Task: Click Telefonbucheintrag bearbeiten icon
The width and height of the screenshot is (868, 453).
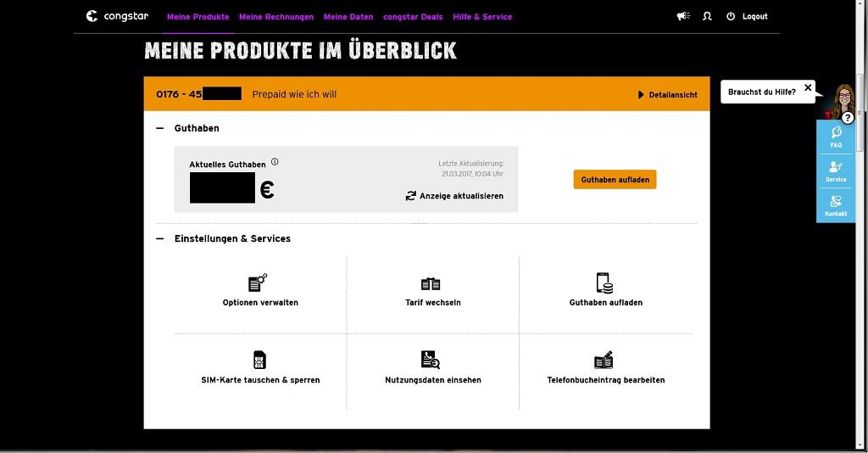Action: (604, 361)
